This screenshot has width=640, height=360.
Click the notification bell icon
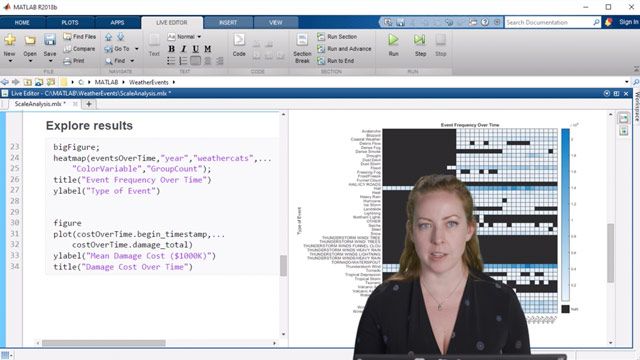609,22
